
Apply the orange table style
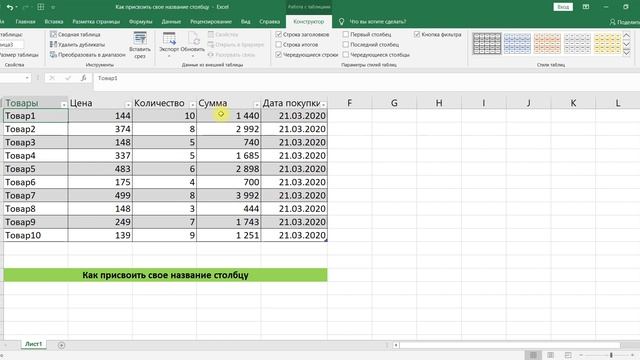coord(547,43)
